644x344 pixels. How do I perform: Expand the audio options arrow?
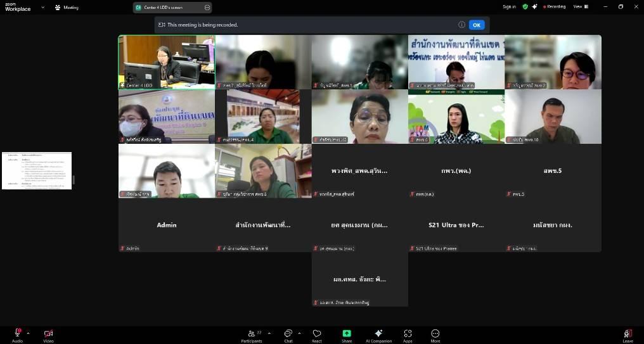(x=28, y=333)
